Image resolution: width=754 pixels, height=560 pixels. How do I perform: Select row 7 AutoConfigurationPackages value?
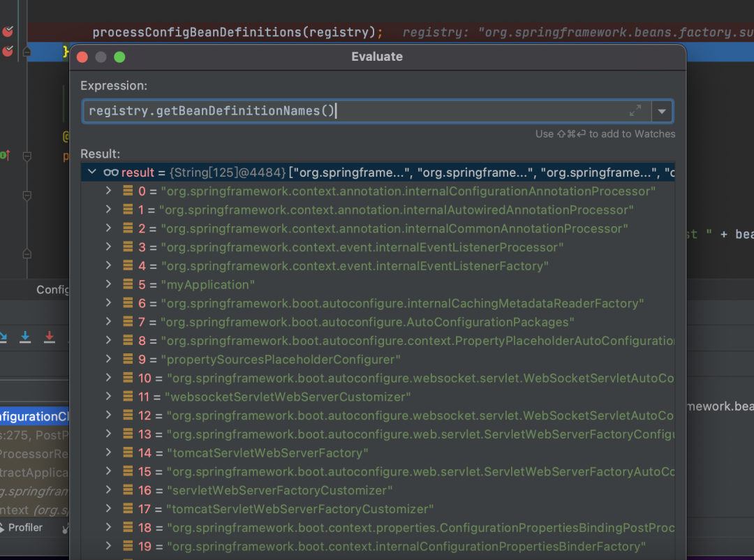[x=367, y=322]
